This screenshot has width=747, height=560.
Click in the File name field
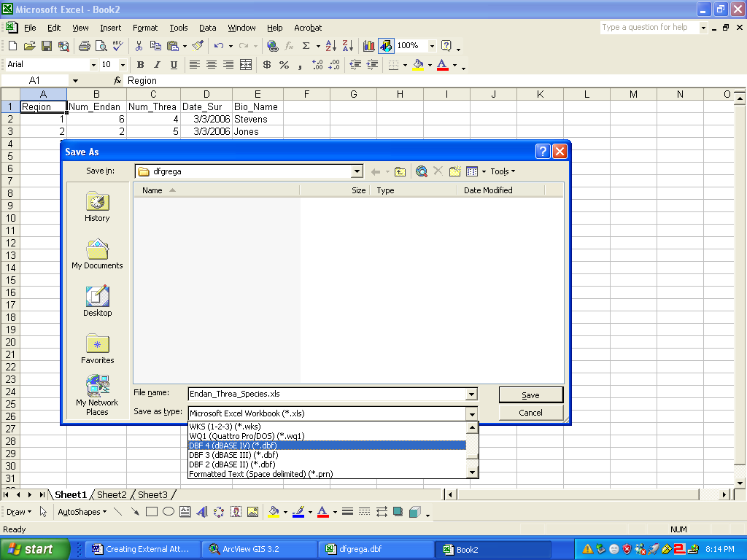click(328, 394)
